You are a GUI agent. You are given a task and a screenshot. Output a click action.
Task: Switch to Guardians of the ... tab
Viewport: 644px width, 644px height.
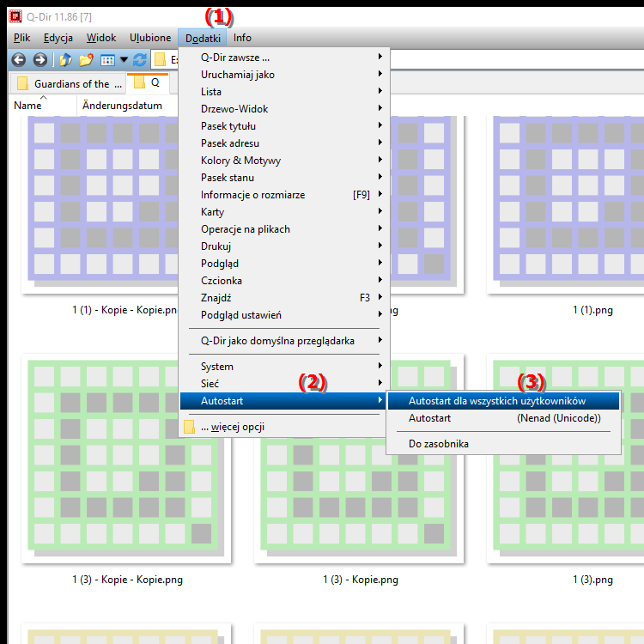pos(68,84)
